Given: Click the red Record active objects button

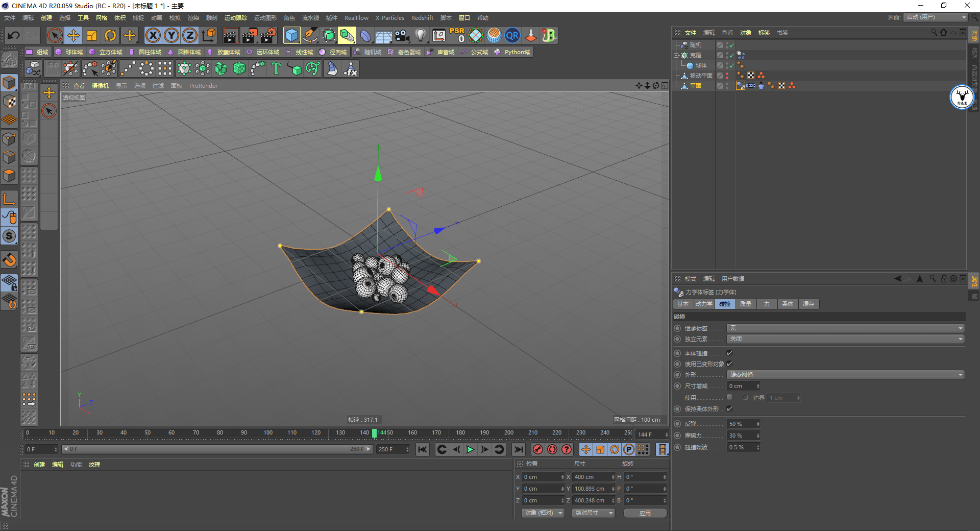Looking at the screenshot, I should (537, 449).
